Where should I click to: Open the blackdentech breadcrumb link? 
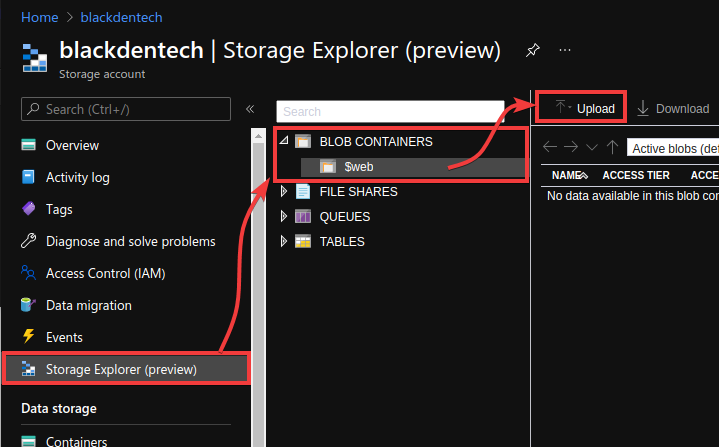[x=122, y=17]
